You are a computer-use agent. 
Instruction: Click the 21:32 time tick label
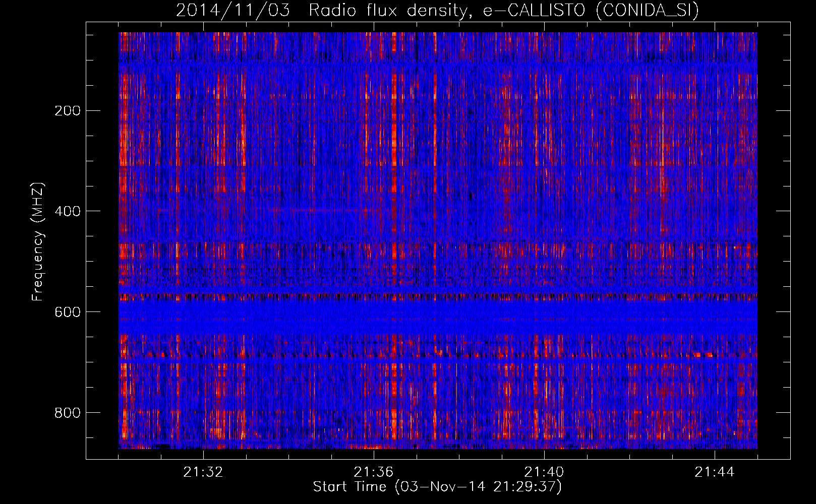[x=203, y=472]
